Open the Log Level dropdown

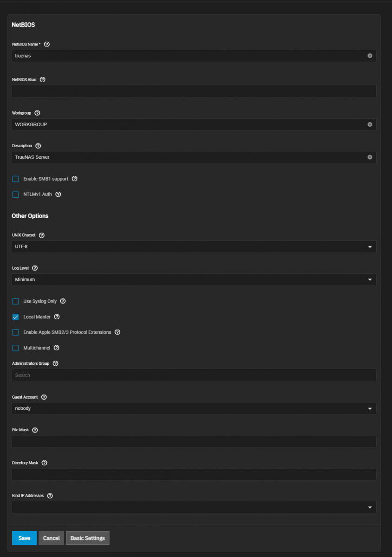click(194, 279)
